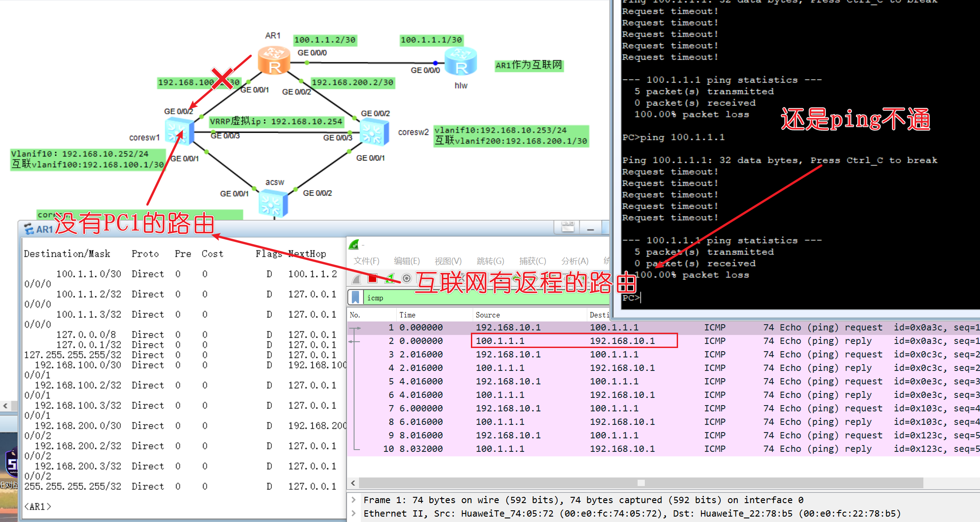980x522 pixels.
Task: Expand the Ethernet II details row
Action: pos(354,513)
